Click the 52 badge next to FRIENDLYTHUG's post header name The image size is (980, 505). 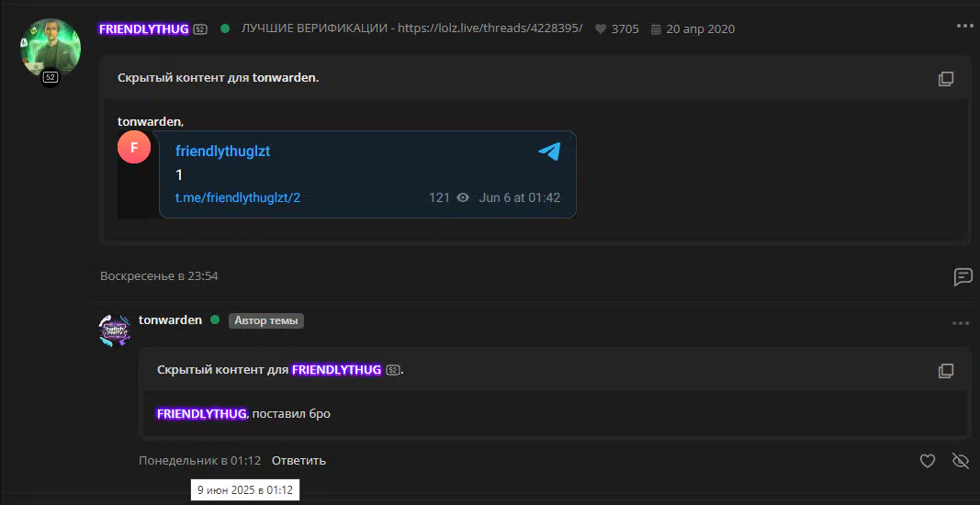click(x=200, y=28)
